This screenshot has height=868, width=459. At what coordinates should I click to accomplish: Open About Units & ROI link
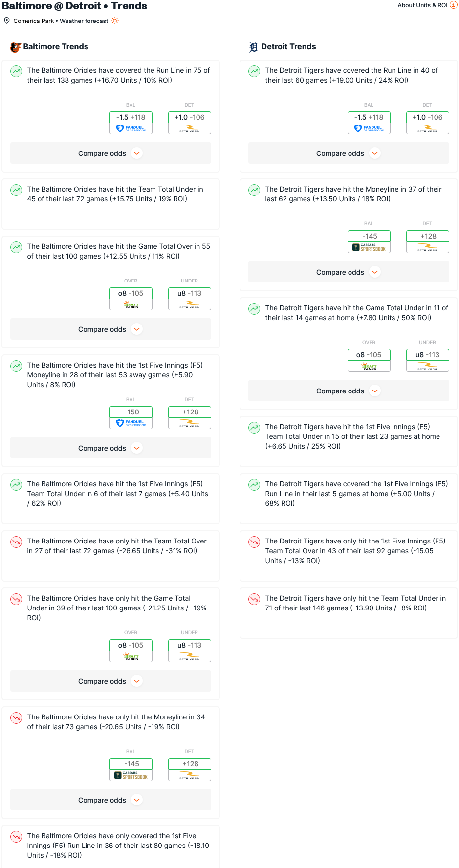point(422,5)
